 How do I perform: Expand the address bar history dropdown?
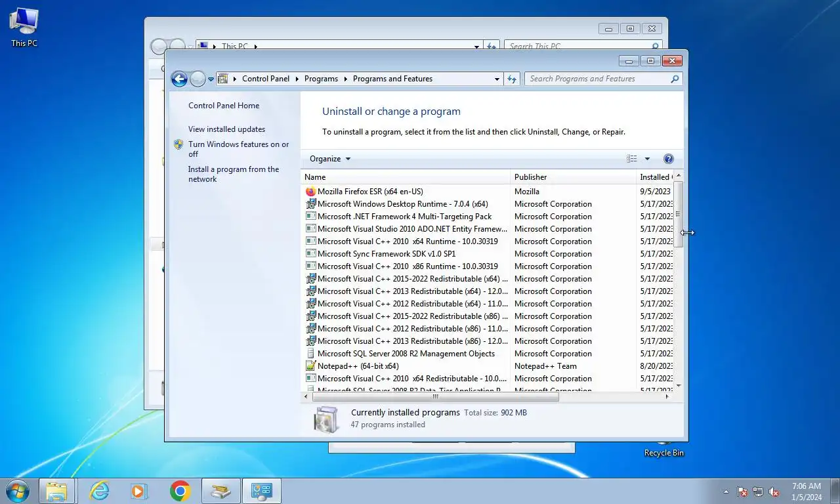pyautogui.click(x=497, y=79)
